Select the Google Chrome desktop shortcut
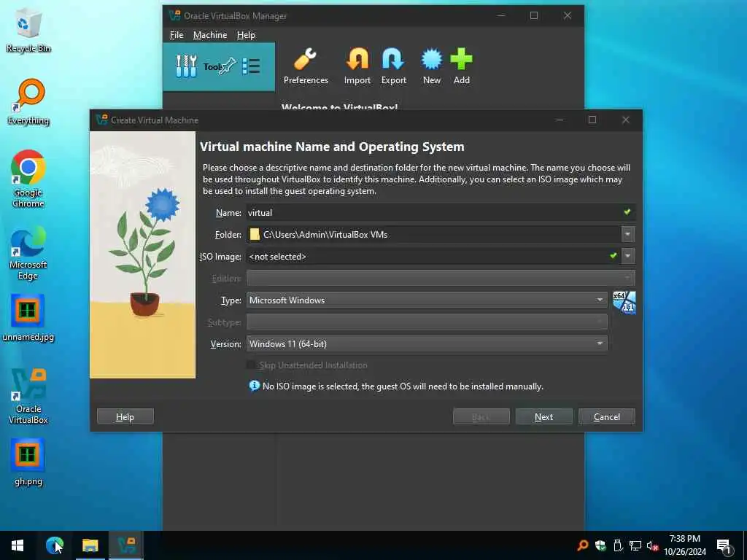 (28, 179)
